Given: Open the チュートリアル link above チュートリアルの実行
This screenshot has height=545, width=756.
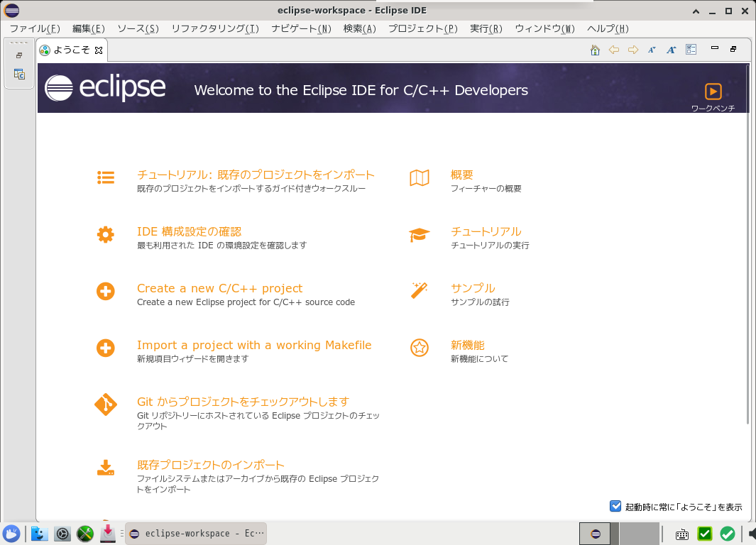Looking at the screenshot, I should click(x=486, y=231).
